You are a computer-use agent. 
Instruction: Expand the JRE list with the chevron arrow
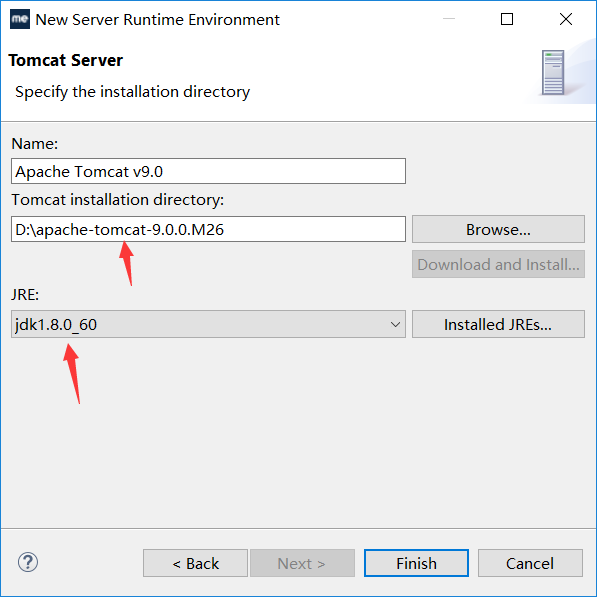[395, 324]
